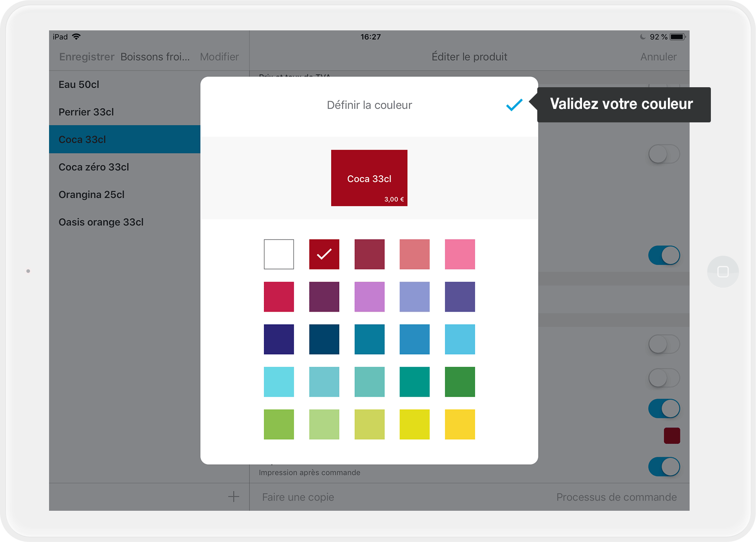Select the orchid light purple swatch
This screenshot has height=542, width=756.
tap(369, 297)
